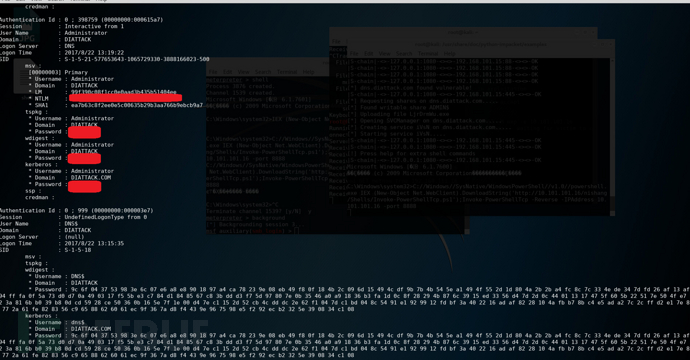Viewport: 690px width, 360px height.
Task: Click User Name value 'Administrator'
Action: 86,33
